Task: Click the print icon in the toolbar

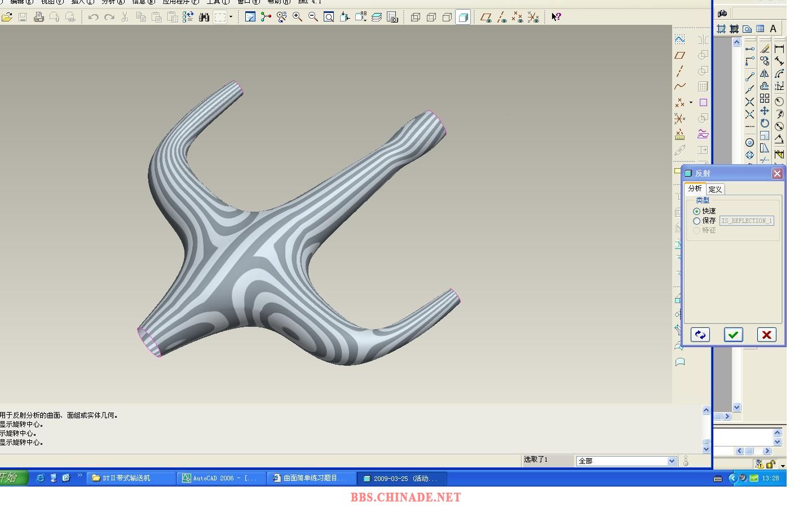Action: pyautogui.click(x=38, y=17)
